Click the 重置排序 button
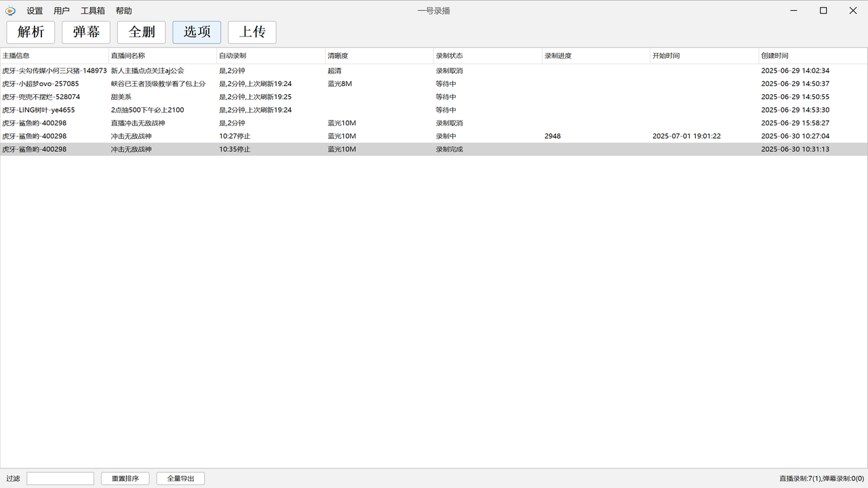868x488 pixels. pos(125,479)
